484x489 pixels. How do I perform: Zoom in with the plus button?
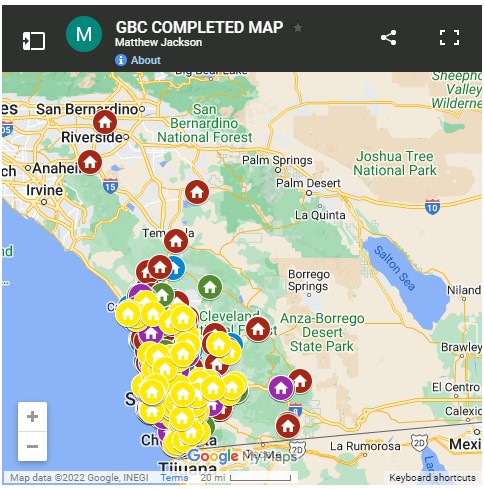pos(32,417)
